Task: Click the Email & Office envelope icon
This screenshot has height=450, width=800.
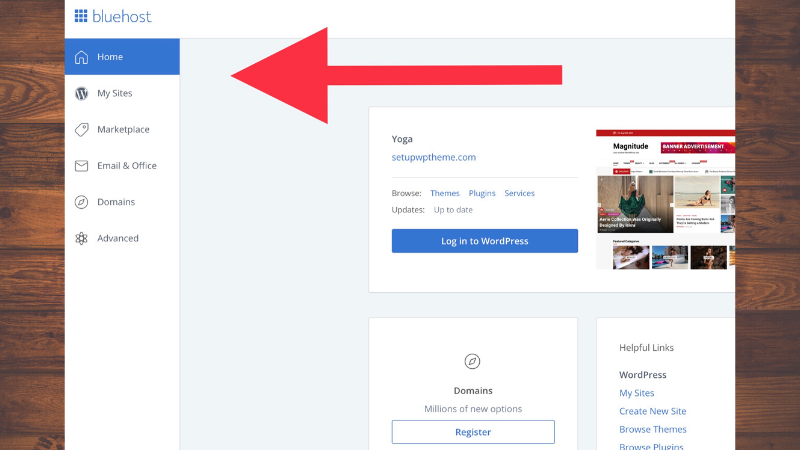Action: [x=81, y=166]
